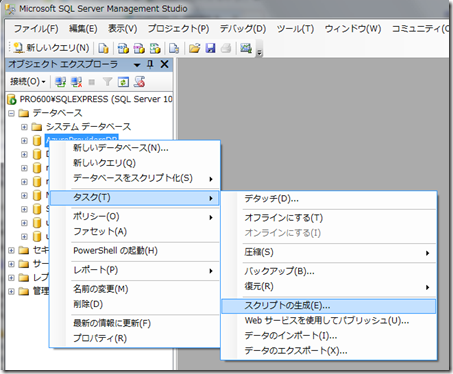Click the grayed-out Print icon

pyautogui.click(x=226, y=48)
